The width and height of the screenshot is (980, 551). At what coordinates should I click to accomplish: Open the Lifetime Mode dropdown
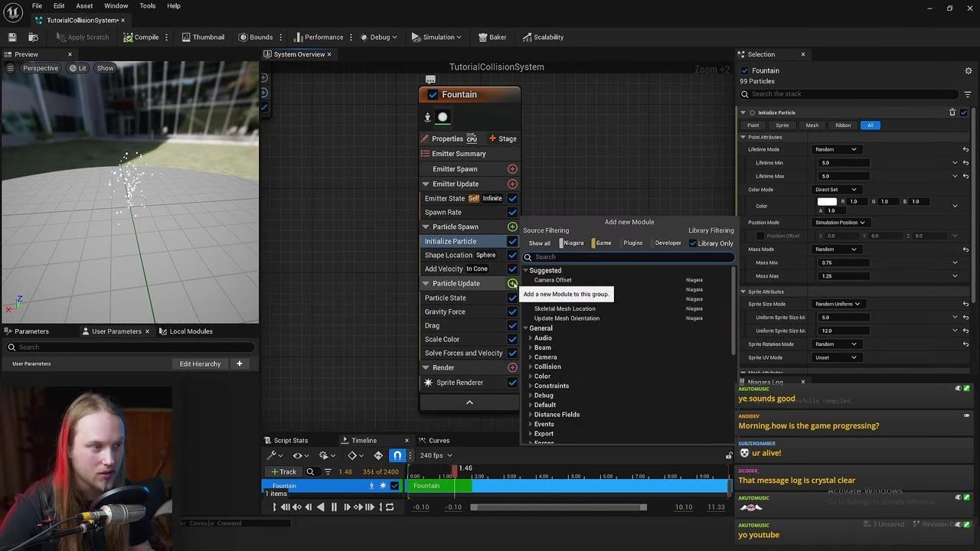click(836, 149)
